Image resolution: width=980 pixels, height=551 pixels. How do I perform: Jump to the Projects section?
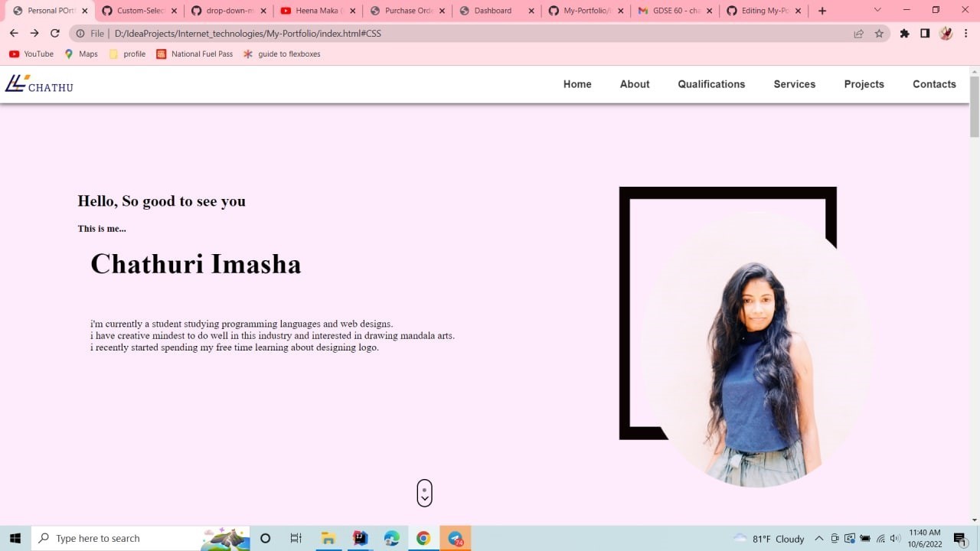tap(864, 84)
